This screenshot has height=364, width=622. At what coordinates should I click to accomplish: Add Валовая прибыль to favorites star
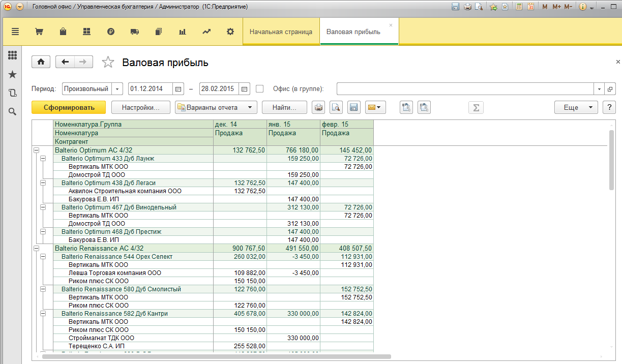tap(108, 62)
